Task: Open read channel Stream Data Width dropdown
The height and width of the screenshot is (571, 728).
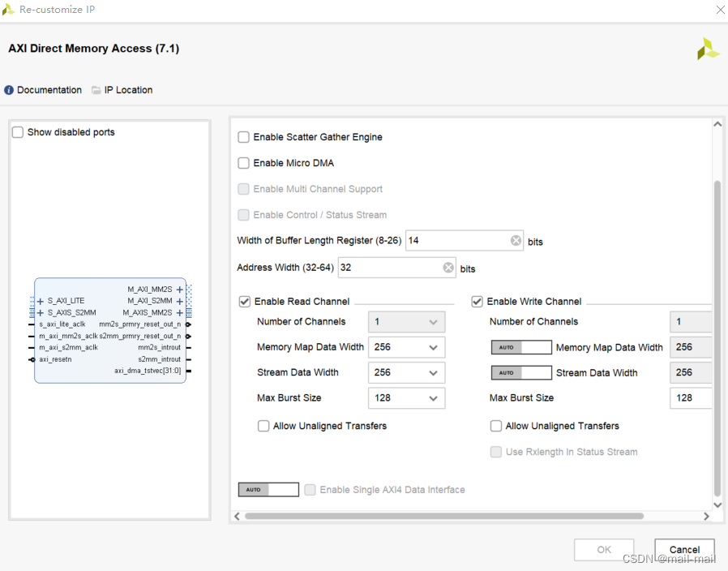Action: coord(407,372)
